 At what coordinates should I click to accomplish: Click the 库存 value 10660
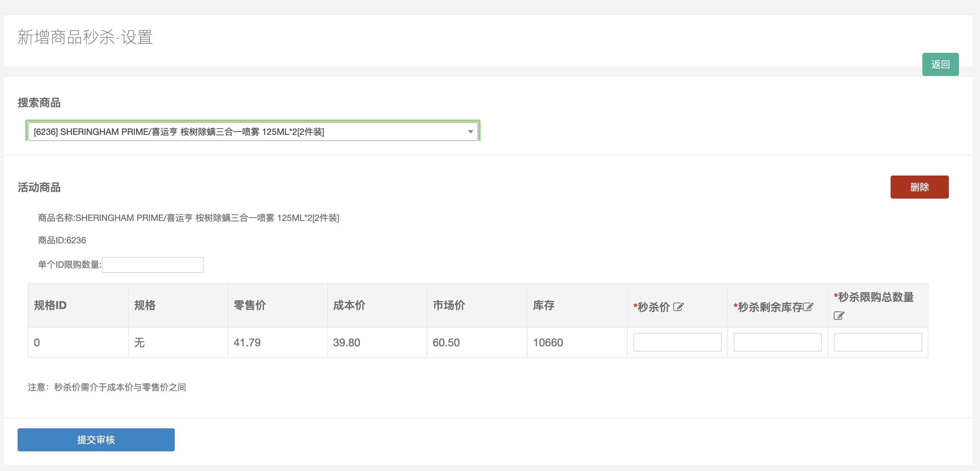(548, 343)
